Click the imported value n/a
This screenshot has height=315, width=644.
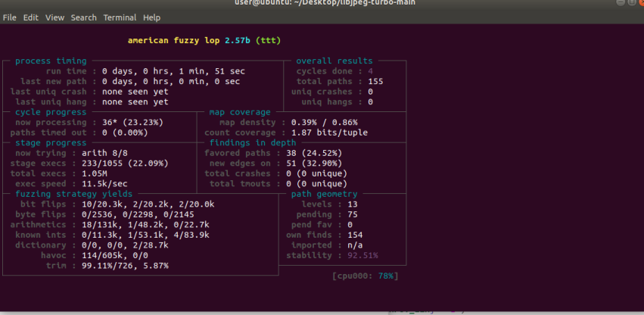point(355,245)
